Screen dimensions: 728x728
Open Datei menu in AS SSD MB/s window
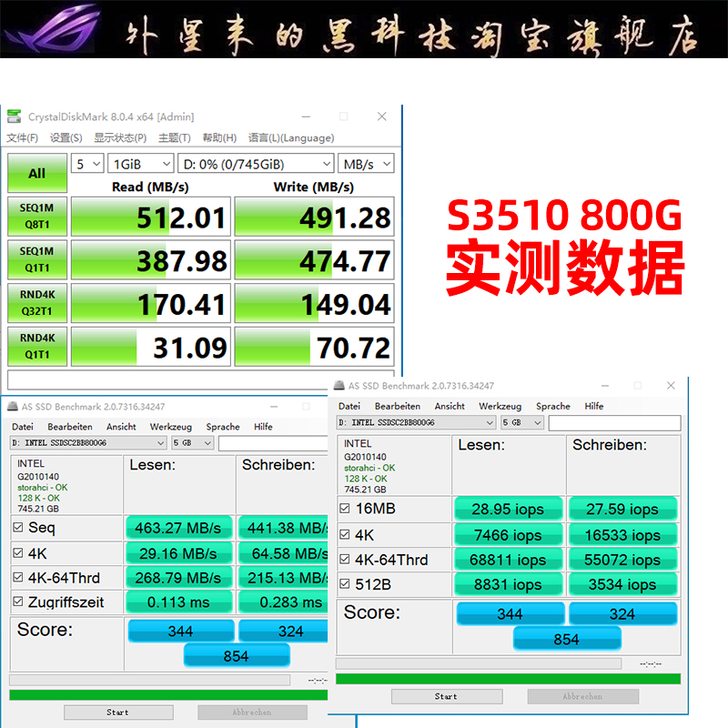22,427
